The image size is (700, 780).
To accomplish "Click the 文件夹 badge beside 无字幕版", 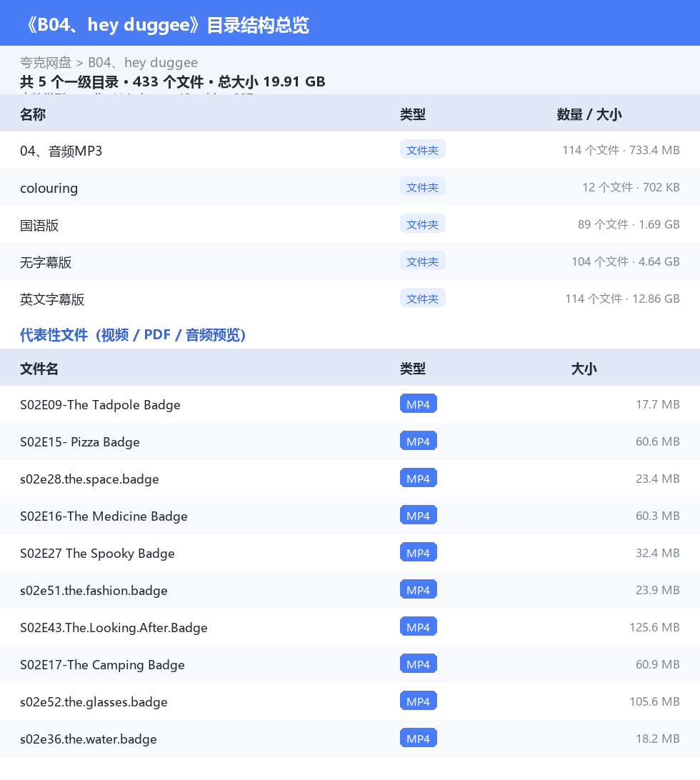I will pos(422,261).
